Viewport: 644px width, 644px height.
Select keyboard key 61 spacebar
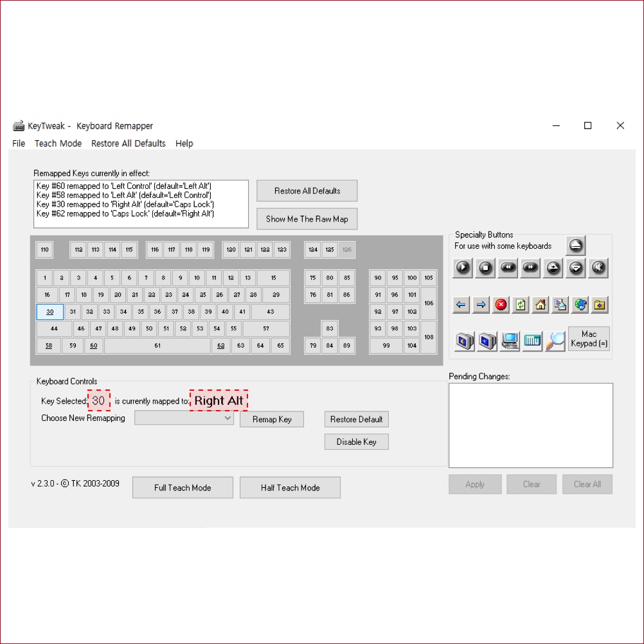tap(157, 346)
